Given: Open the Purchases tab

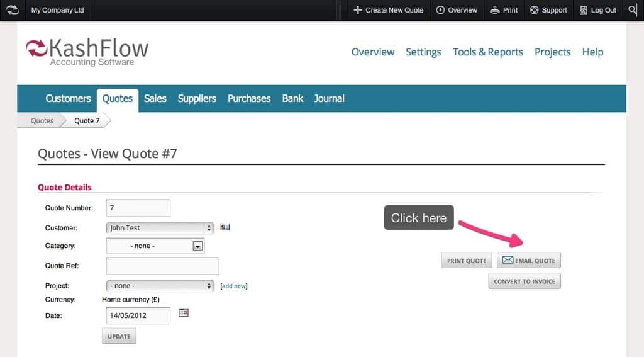Looking at the screenshot, I should (x=249, y=98).
